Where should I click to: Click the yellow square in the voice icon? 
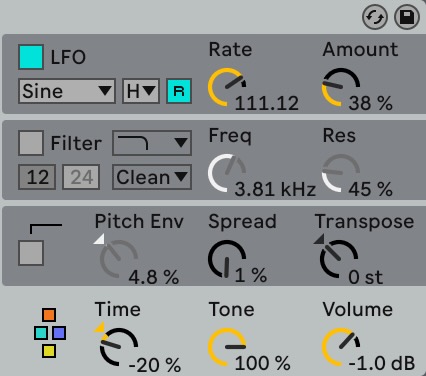49,351
